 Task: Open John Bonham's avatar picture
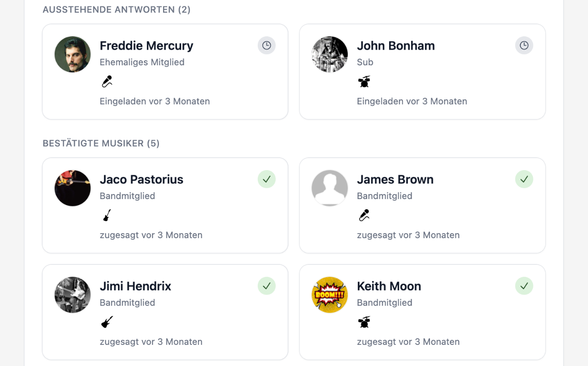click(329, 54)
